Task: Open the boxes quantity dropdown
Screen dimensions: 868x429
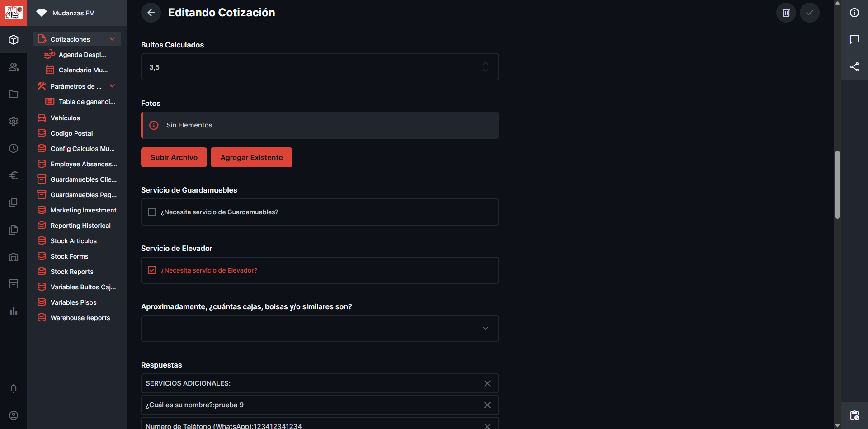Action: click(320, 329)
